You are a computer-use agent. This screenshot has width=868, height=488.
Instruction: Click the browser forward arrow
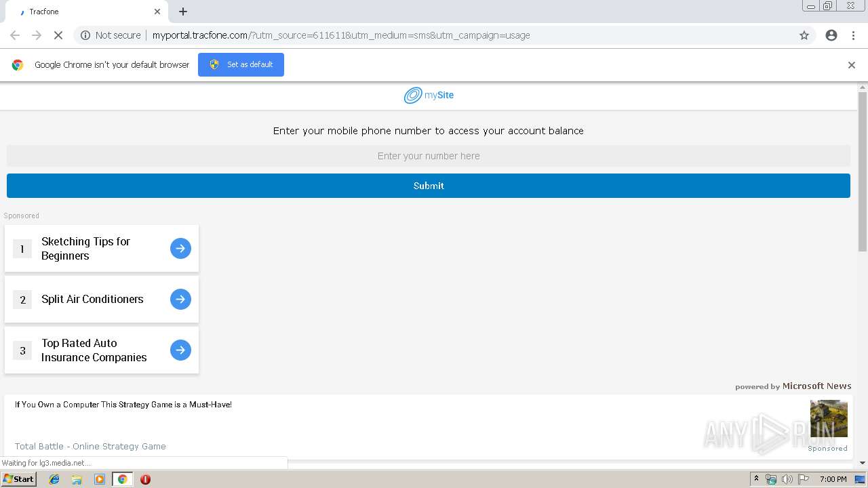point(37,35)
